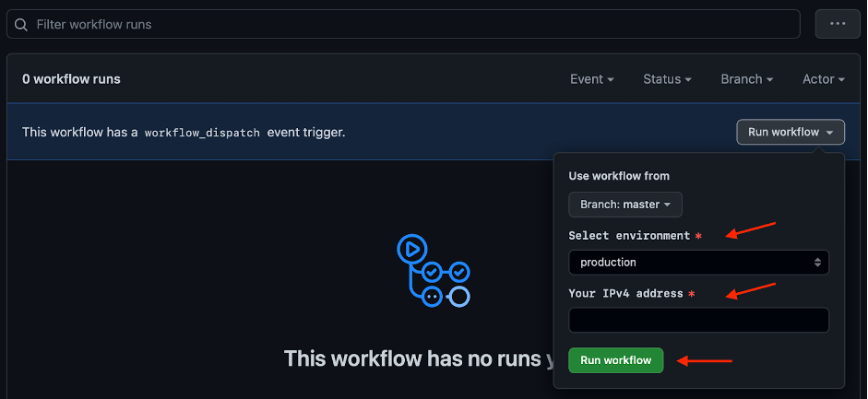
Task: Click the 'Select environment' label
Action: (629, 235)
